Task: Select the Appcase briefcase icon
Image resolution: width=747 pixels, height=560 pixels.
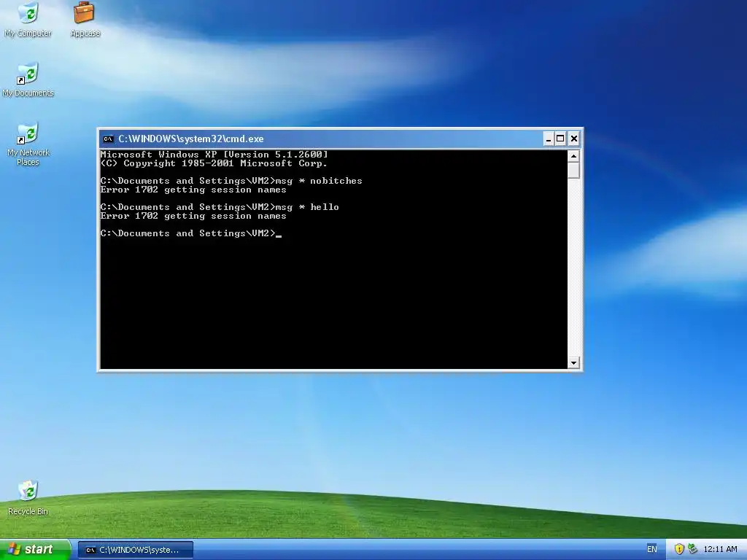Action: pyautogui.click(x=85, y=20)
